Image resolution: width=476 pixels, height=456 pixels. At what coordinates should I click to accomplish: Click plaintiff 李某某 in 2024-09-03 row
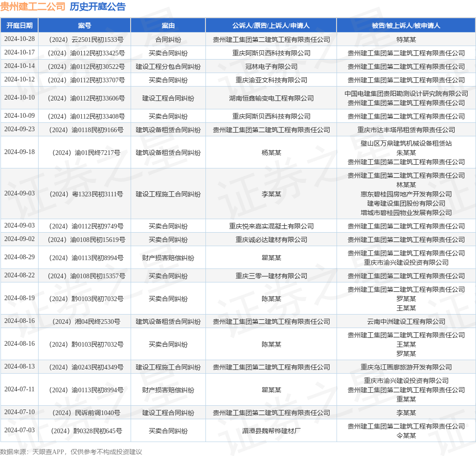pos(271,194)
